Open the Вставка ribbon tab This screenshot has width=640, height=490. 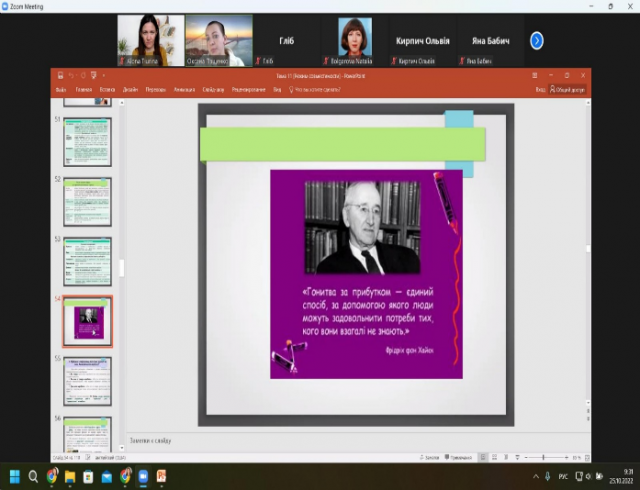tap(107, 89)
